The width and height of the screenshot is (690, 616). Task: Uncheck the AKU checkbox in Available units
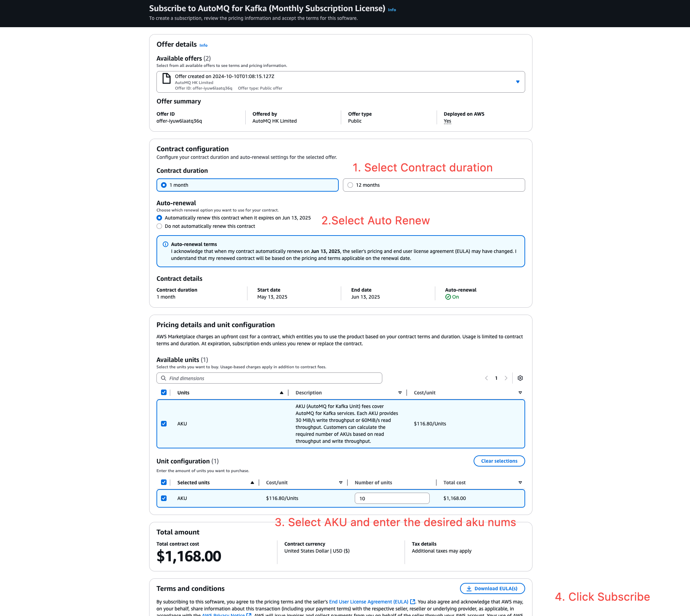click(164, 424)
